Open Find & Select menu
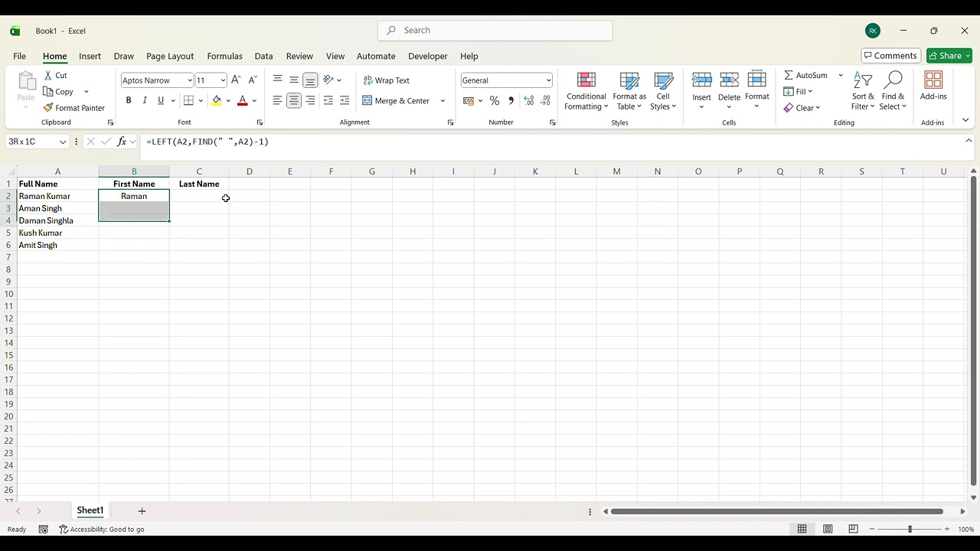 click(893, 91)
